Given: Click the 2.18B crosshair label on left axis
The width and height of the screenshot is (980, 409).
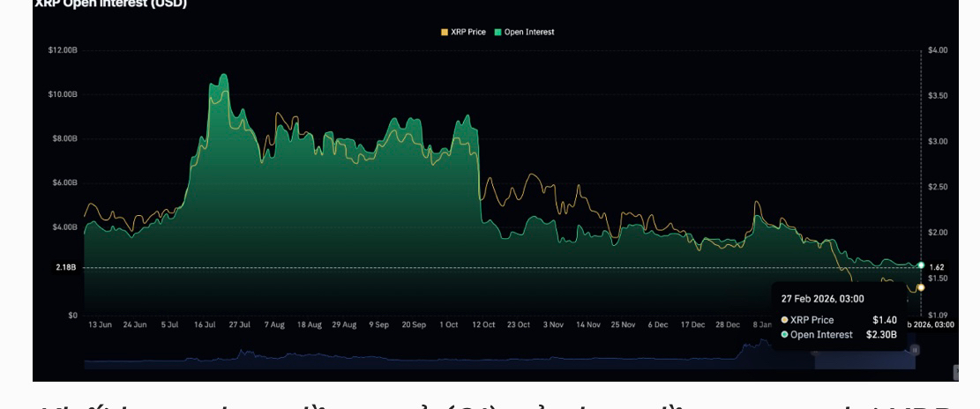Looking at the screenshot, I should 65,267.
